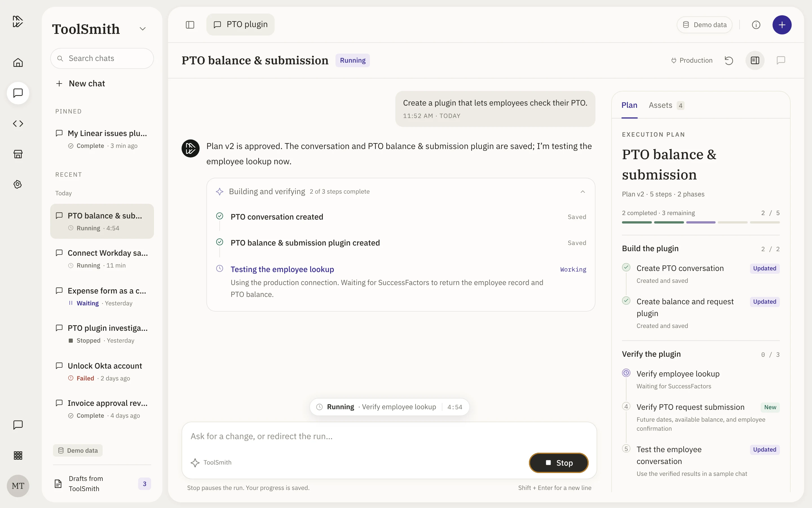Switch to the Assets tab
The width and height of the screenshot is (812, 508).
667,105
